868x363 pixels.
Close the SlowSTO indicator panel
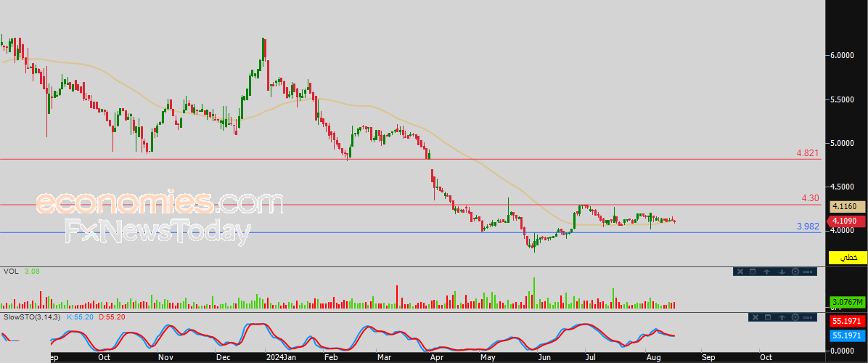pyautogui.click(x=754, y=318)
